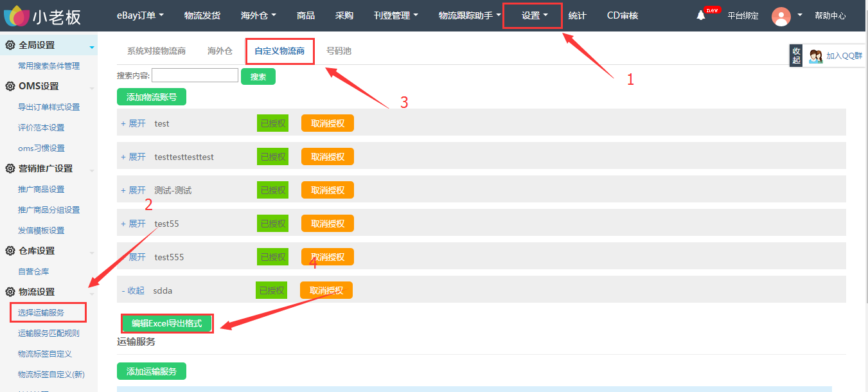The image size is (868, 392).
Task: Click the 仓库设置 gear icon
Action: click(10, 251)
